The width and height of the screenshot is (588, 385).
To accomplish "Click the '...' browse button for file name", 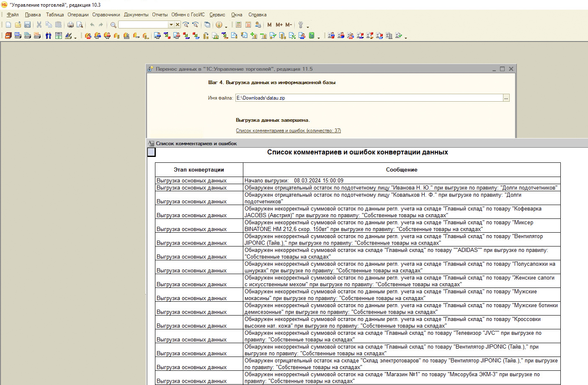I will click(x=506, y=98).
